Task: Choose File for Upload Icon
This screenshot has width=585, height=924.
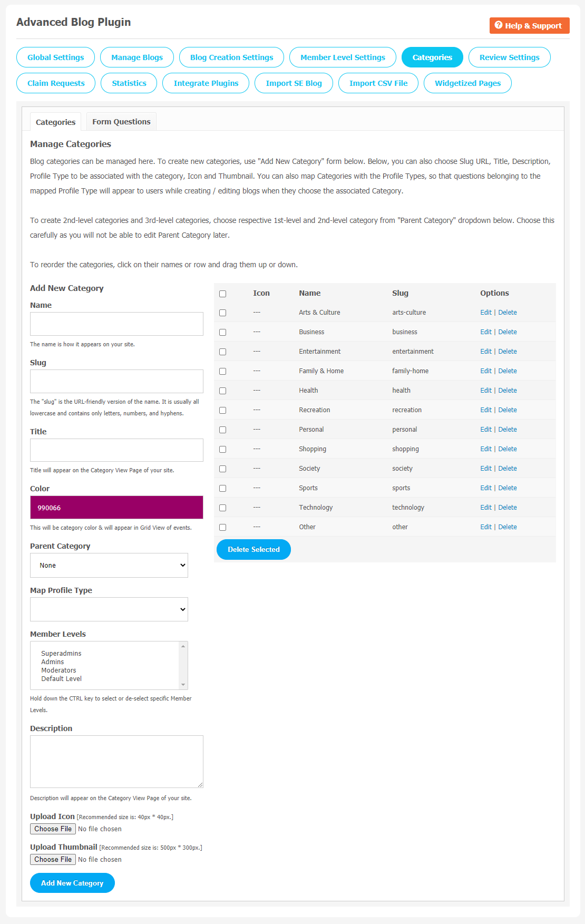Action: [x=53, y=829]
